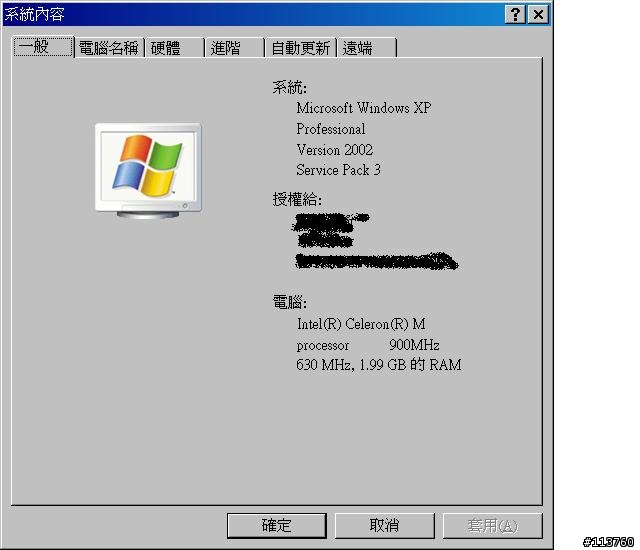
Task: Select the 一般 tab
Action: (x=43, y=47)
